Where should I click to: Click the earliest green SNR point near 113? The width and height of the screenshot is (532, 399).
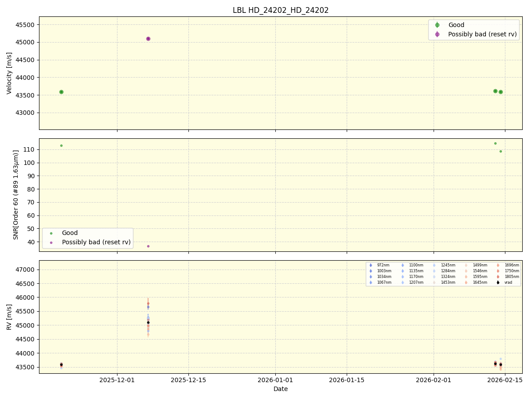point(61,145)
